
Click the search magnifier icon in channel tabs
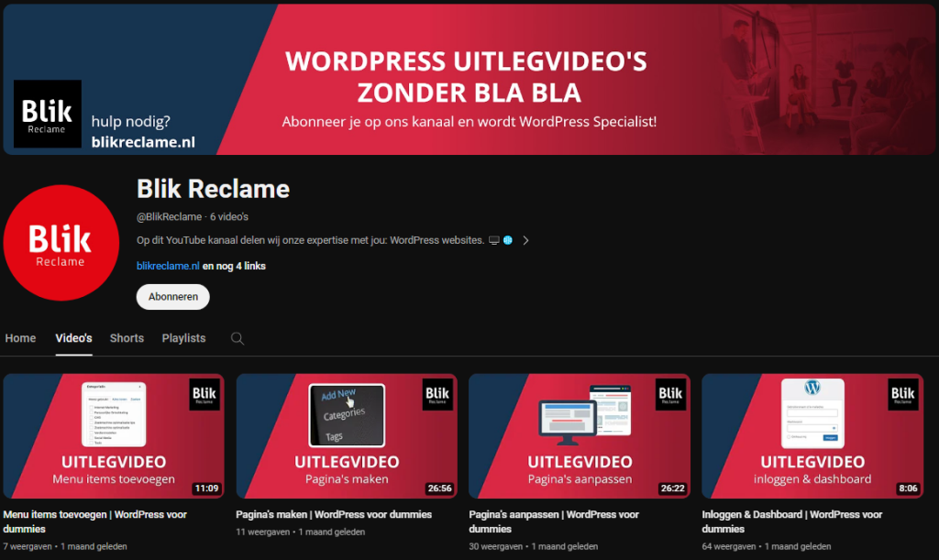(238, 338)
